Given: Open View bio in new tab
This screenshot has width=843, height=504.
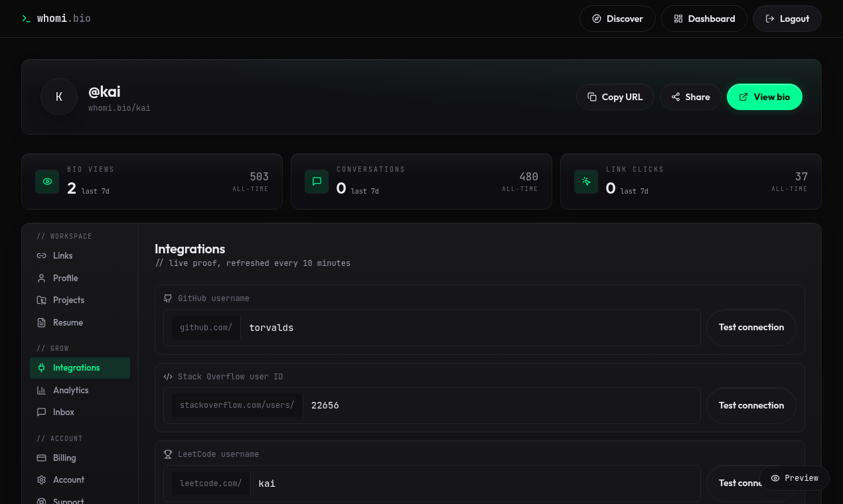Looking at the screenshot, I should [x=765, y=97].
